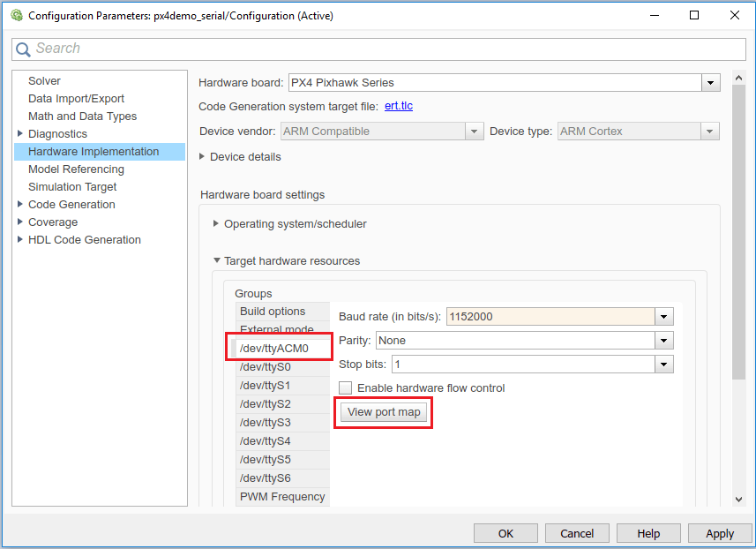Image resolution: width=756 pixels, height=549 pixels.
Task: Open the Hardware board dropdown
Action: [710, 83]
